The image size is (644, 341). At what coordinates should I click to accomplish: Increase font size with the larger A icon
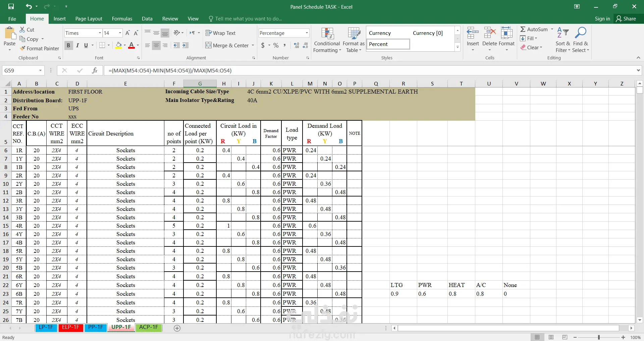click(127, 33)
